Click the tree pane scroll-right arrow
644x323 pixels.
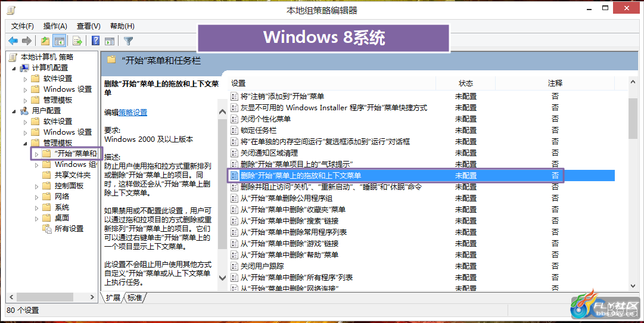click(x=92, y=297)
